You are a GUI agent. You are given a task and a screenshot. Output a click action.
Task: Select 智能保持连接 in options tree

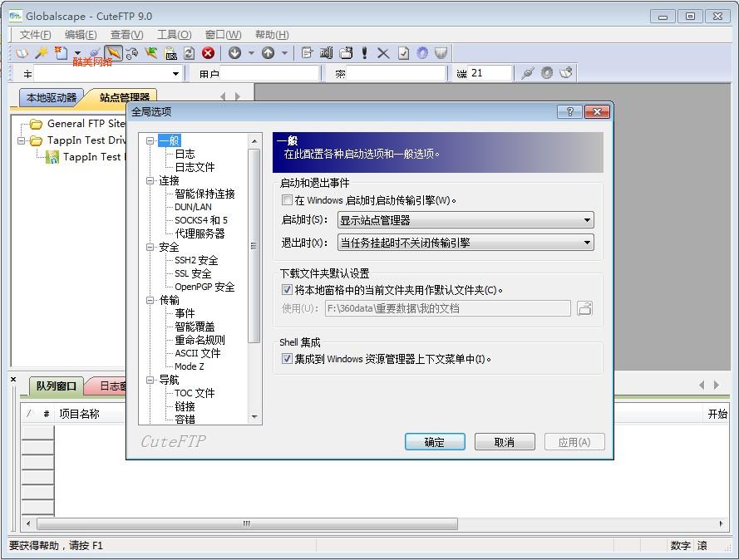pos(204,194)
